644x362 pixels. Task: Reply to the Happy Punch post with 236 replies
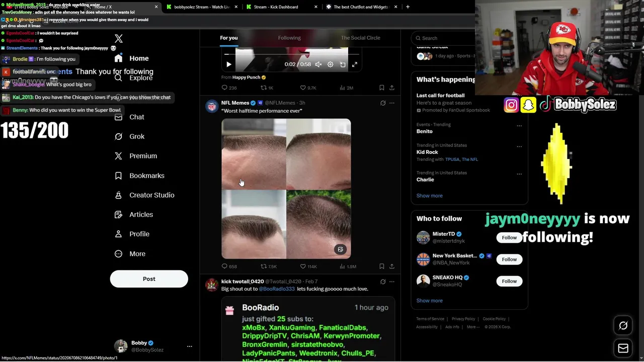[x=229, y=87]
